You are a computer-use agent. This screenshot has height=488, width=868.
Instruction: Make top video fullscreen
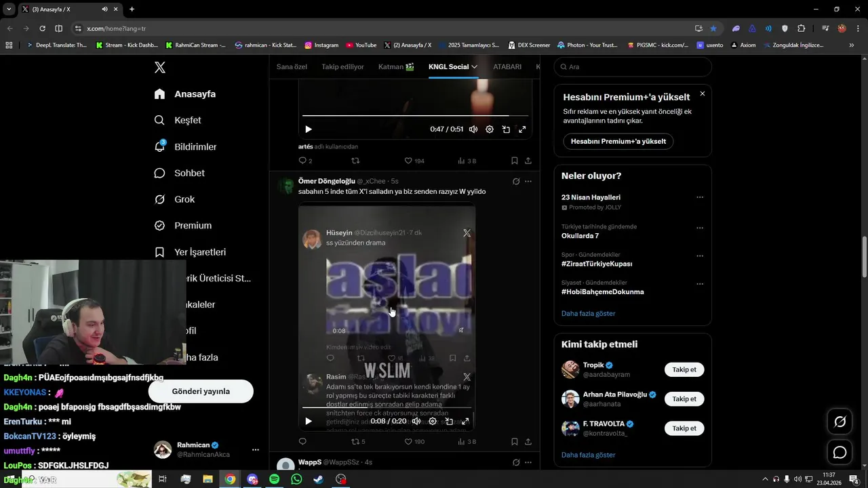522,129
